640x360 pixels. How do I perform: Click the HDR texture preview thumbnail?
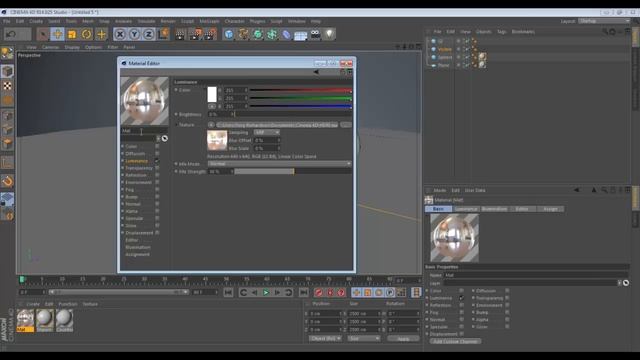click(217, 140)
